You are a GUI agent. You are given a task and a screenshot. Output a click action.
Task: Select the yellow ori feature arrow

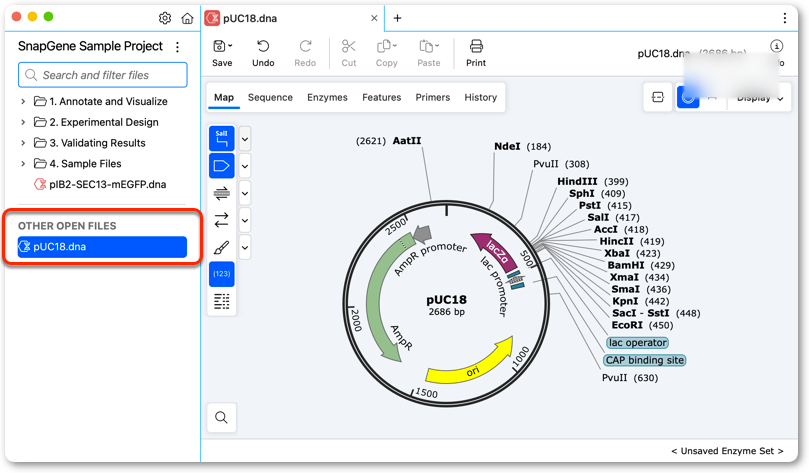[472, 365]
